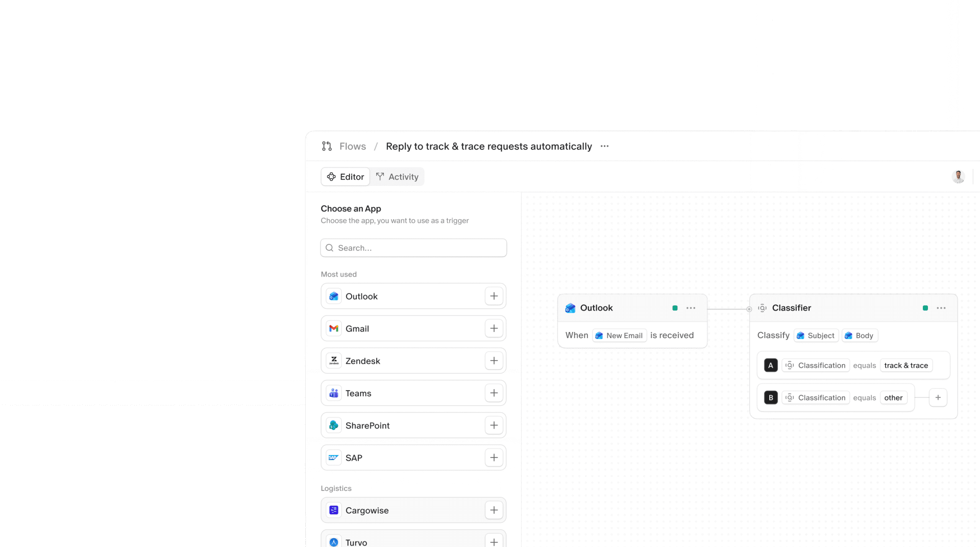Viewport: 980px width, 547px height.
Task: Open the Classifier node options menu
Action: [942, 308]
